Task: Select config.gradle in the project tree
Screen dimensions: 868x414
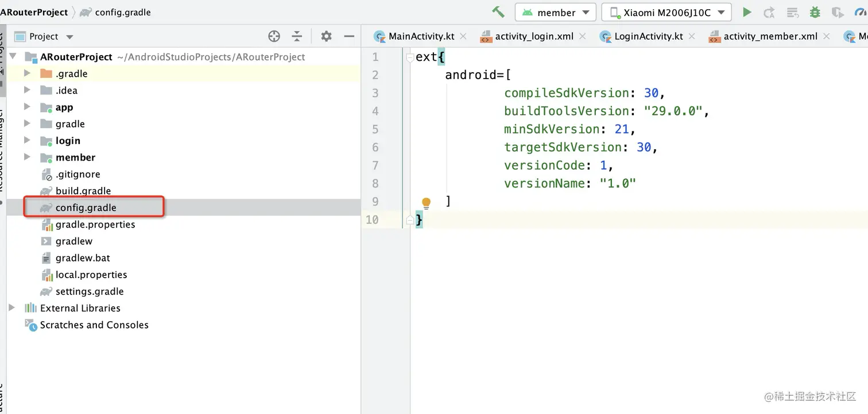Action: coord(86,208)
